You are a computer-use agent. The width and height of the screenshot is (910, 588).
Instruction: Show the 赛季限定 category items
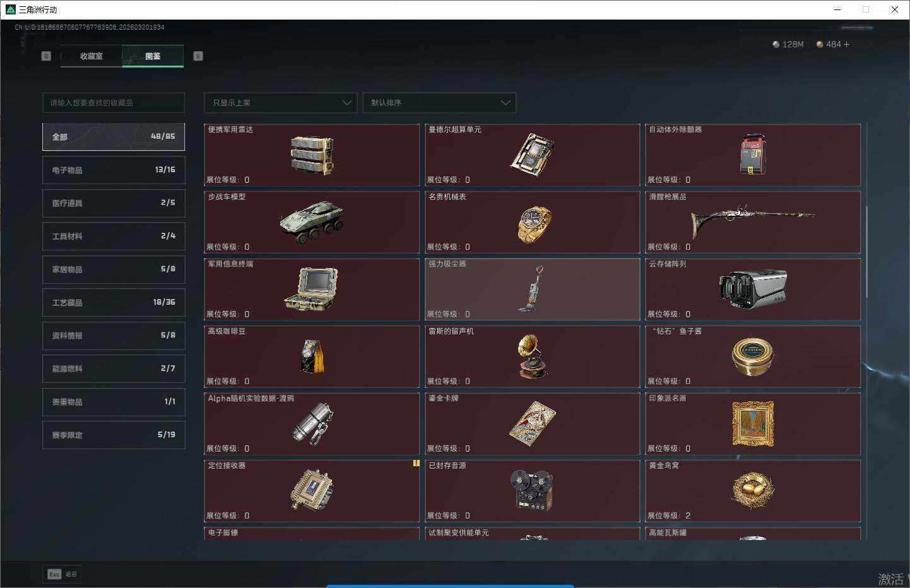point(114,435)
